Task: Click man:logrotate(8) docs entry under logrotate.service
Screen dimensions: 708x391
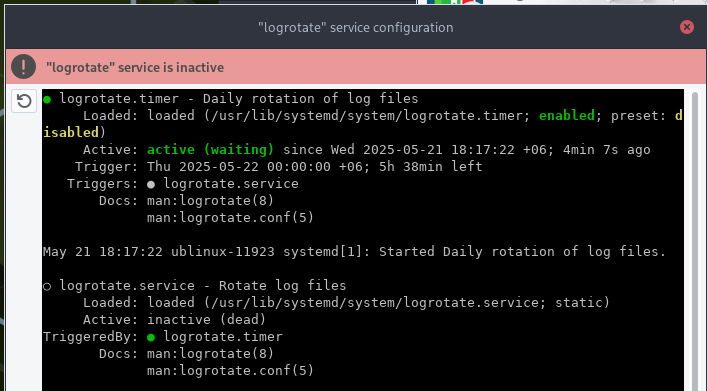Action: (210, 354)
